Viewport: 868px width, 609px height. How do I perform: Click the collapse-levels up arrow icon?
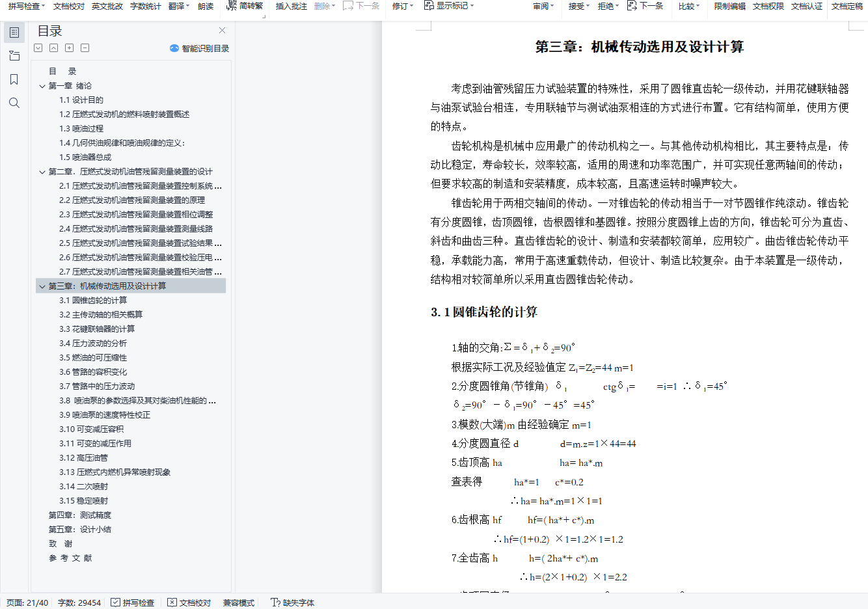(x=54, y=48)
